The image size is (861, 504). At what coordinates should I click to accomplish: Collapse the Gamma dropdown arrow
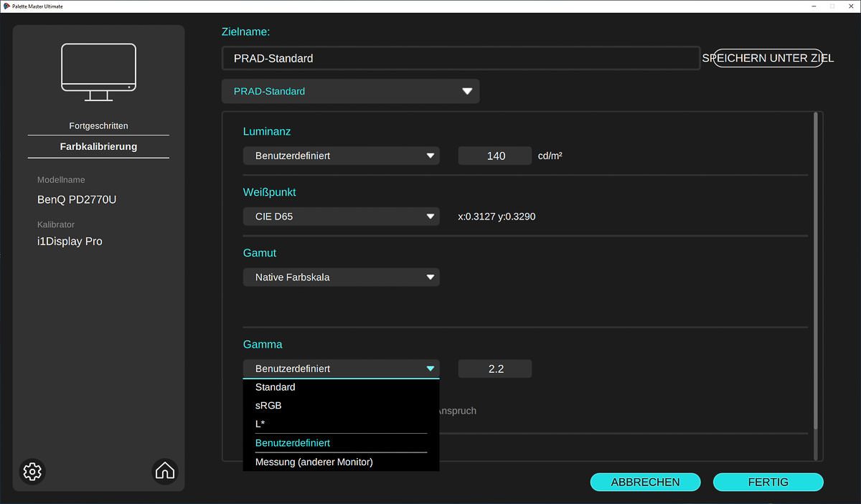430,369
